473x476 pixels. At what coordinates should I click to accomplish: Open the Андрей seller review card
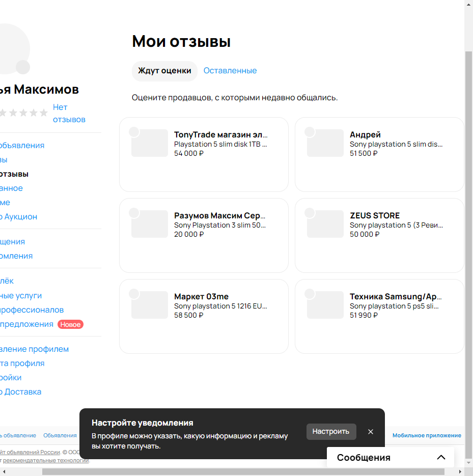[x=379, y=155]
